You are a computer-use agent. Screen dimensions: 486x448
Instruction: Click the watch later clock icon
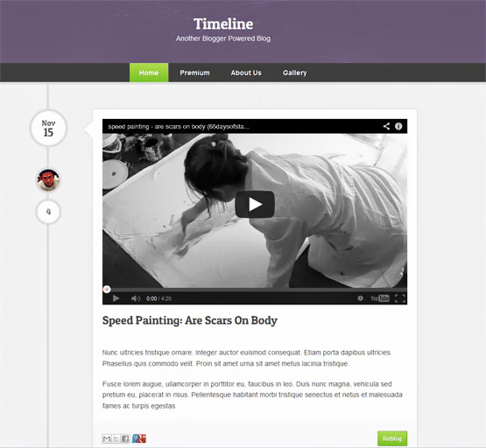[x=360, y=298]
